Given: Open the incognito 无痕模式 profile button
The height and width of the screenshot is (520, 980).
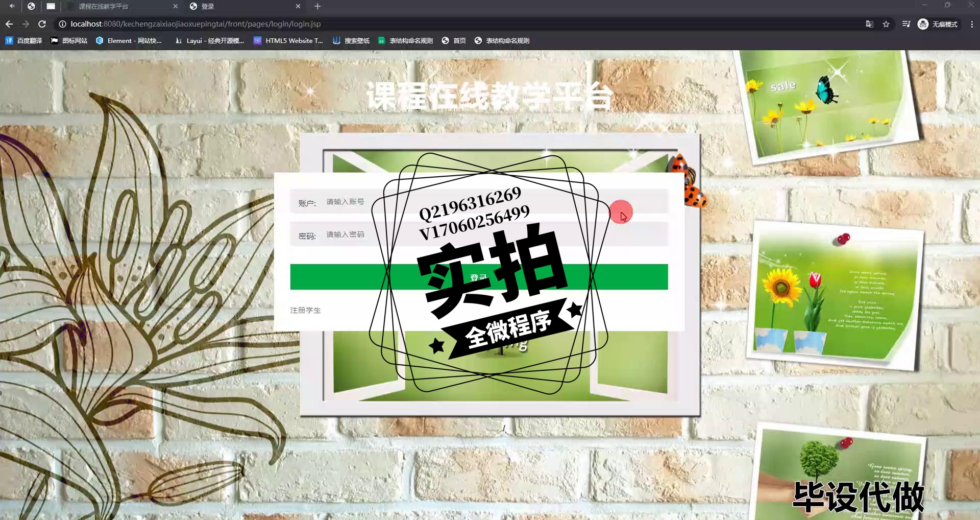Looking at the screenshot, I should click(x=938, y=24).
